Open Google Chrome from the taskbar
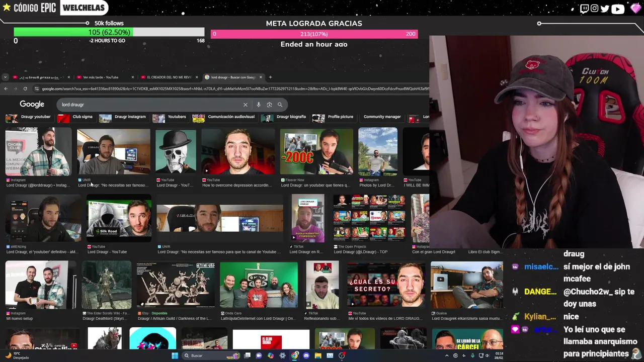This screenshot has height=362, width=644. pos(294,355)
